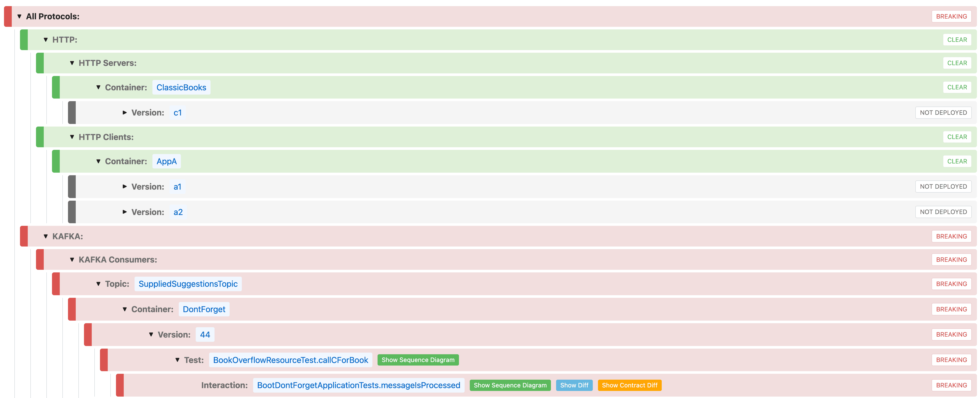Click CLEAR badge on HTTP row

[957, 39]
